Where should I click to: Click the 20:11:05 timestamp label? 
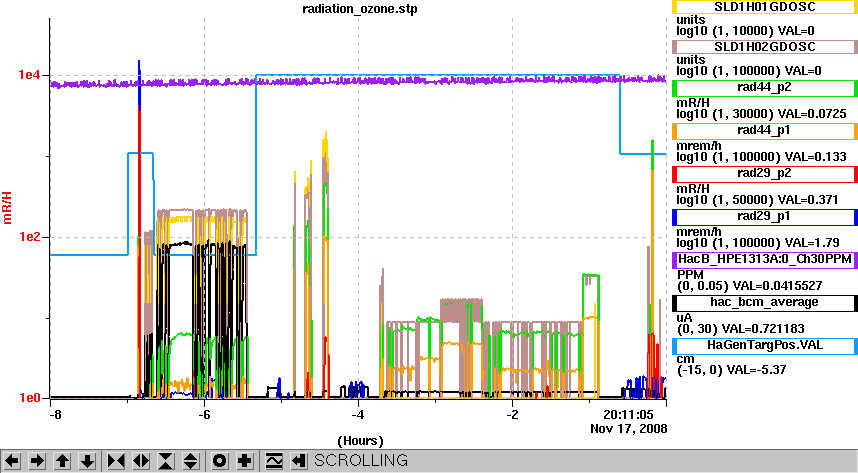tap(628, 414)
